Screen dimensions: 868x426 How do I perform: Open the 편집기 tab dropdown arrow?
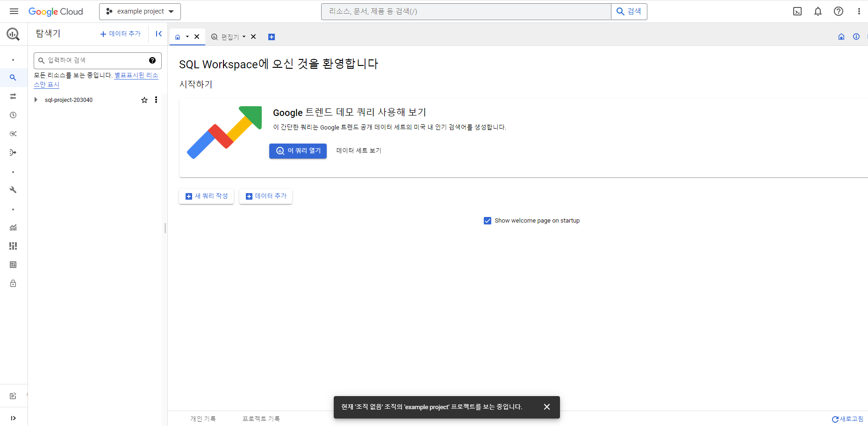pyautogui.click(x=244, y=36)
